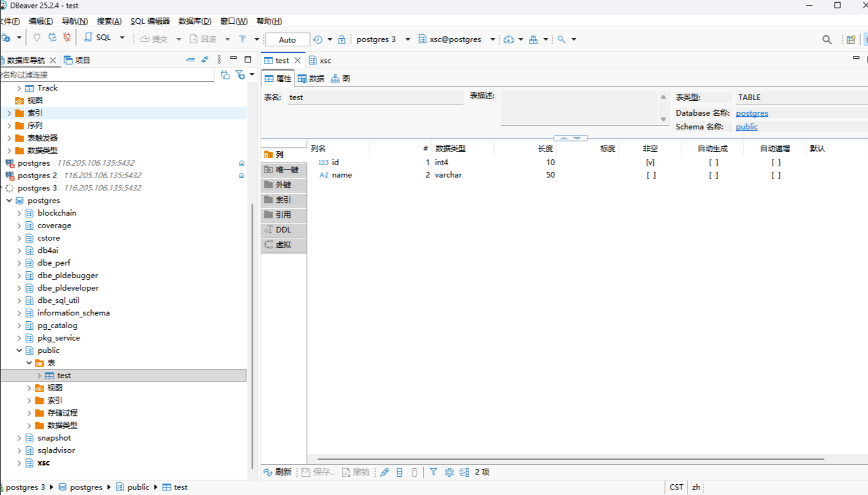
Task: Toggle the non-null checkbox for name column
Action: coord(651,175)
